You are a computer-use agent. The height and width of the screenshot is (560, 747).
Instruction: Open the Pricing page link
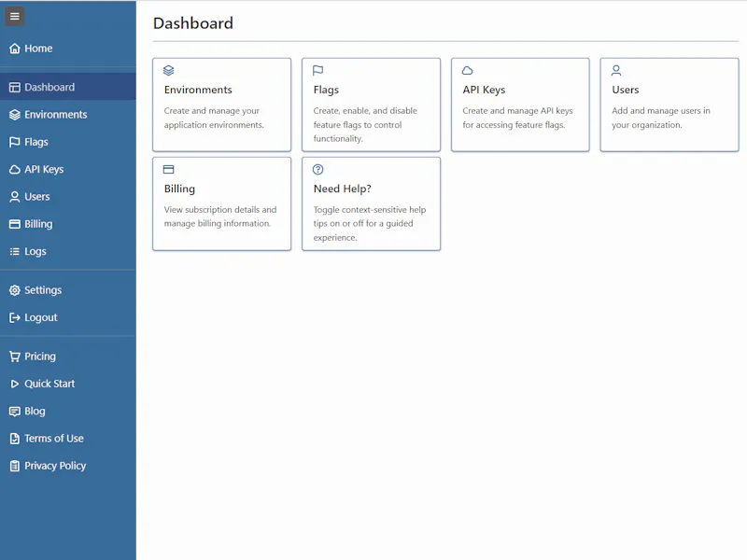click(67, 357)
